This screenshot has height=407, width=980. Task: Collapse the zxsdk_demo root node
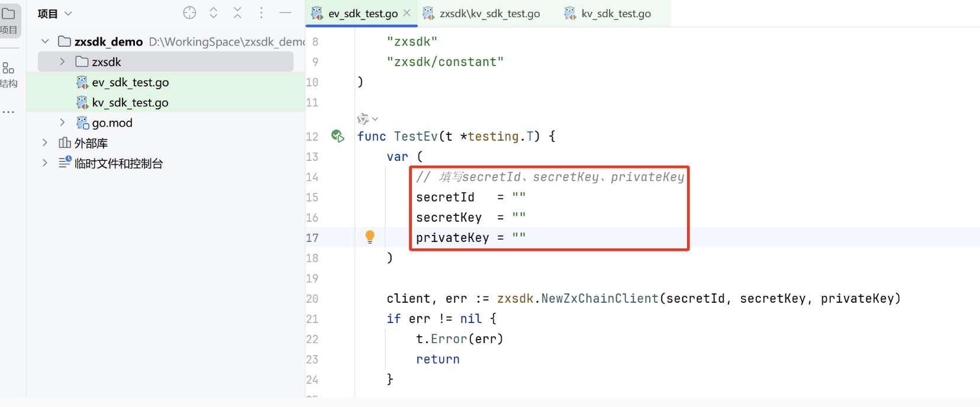point(45,41)
